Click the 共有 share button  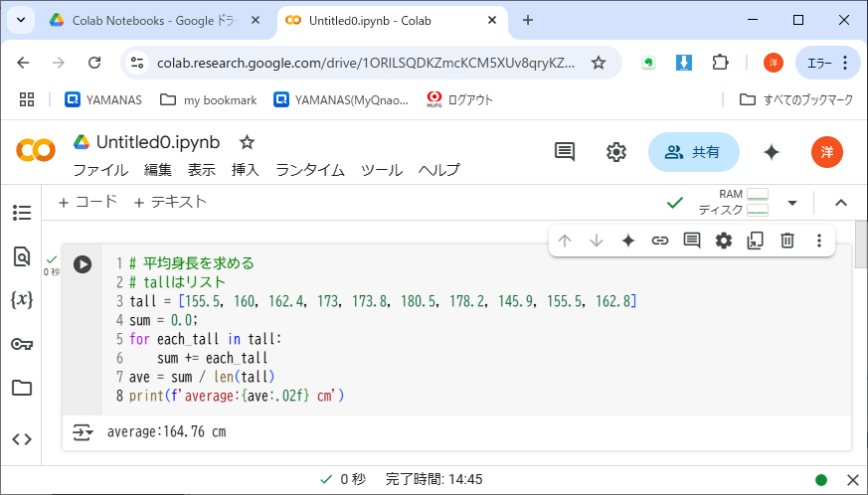pos(693,152)
